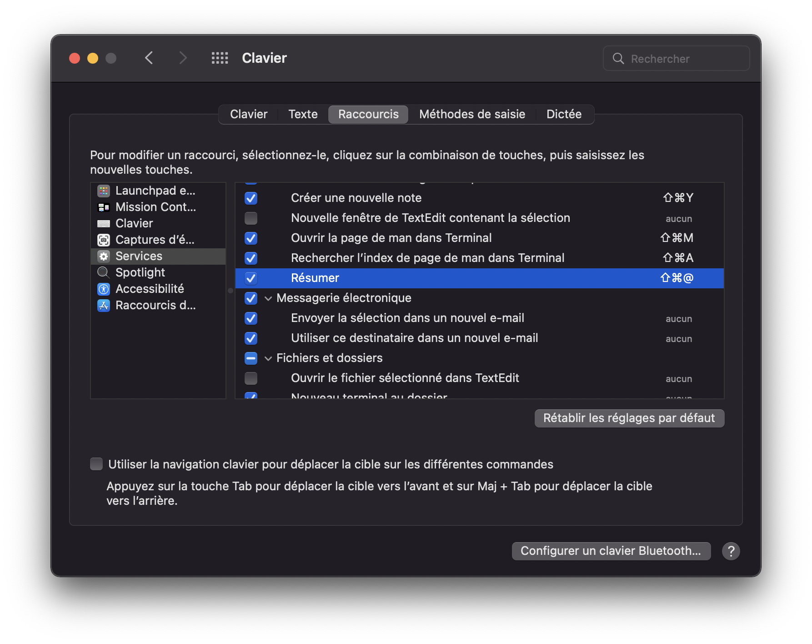The image size is (812, 644).
Task: Select the Raccourcis d'app App Store icon
Action: point(104,305)
